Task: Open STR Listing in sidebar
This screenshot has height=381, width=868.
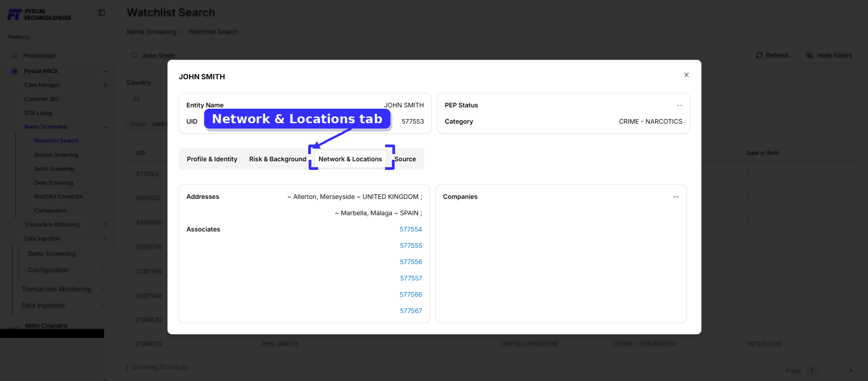Action: [38, 113]
